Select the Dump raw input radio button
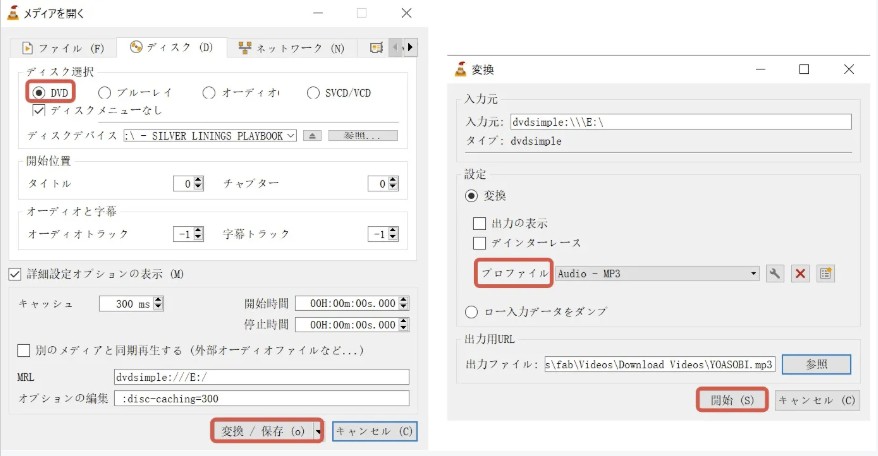This screenshot has height=456, width=878. (471, 311)
